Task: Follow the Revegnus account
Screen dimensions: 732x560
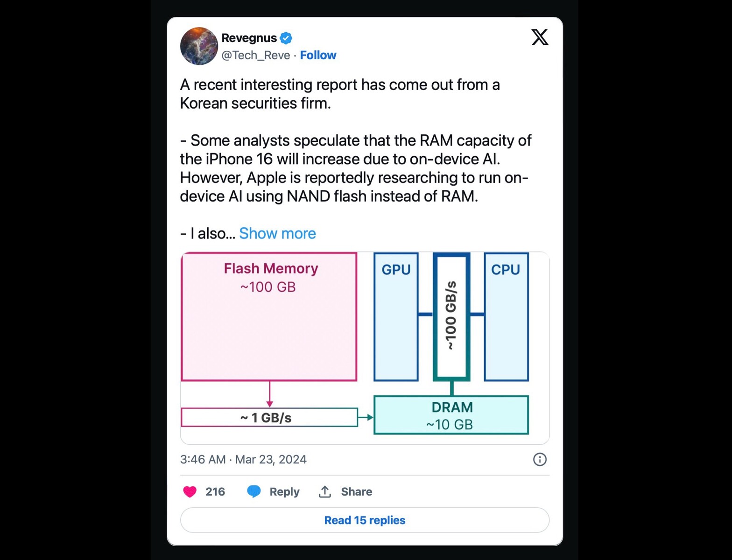Action: [x=318, y=55]
